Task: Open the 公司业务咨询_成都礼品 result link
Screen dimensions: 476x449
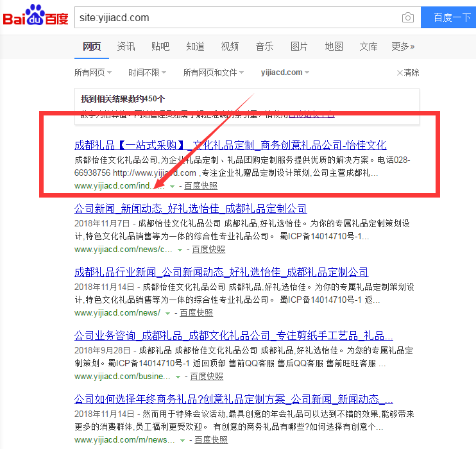Action: tap(234, 335)
